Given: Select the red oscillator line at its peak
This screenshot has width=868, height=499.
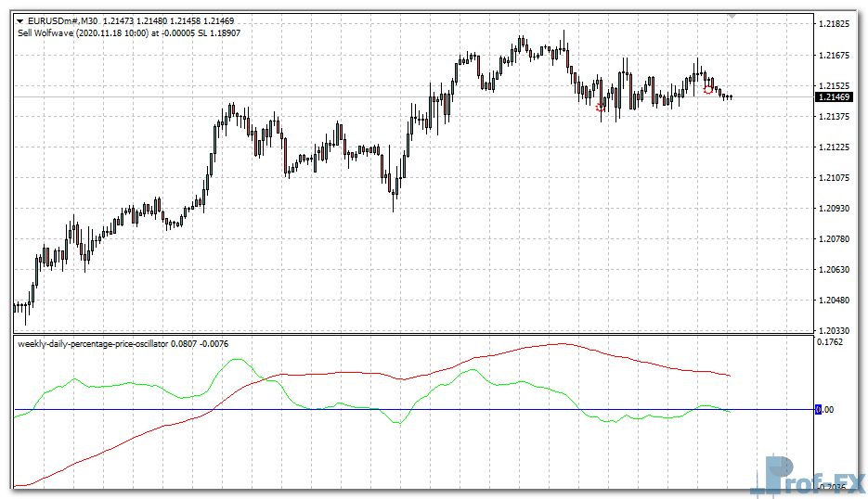Looking at the screenshot, I should [557, 344].
